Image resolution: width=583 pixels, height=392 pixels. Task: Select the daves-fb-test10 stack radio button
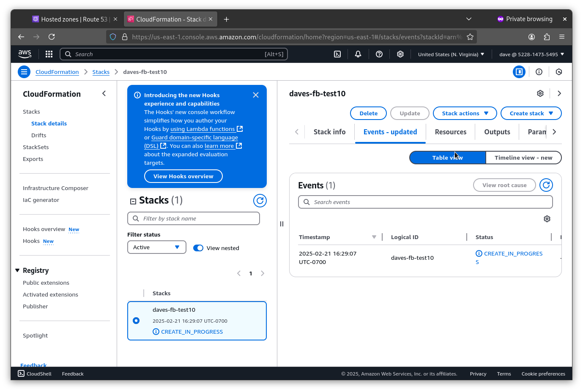tap(136, 321)
